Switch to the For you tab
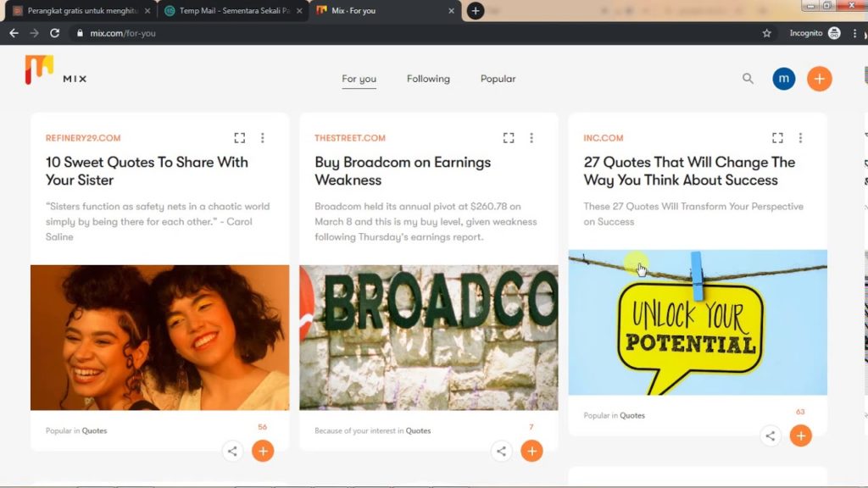868x488 pixels. point(359,79)
